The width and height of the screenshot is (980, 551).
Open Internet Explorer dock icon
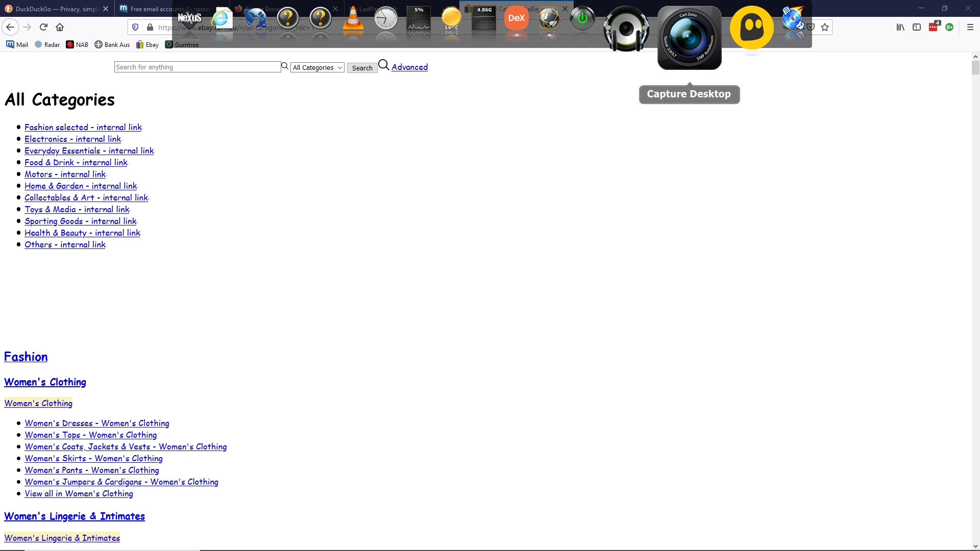click(x=221, y=19)
